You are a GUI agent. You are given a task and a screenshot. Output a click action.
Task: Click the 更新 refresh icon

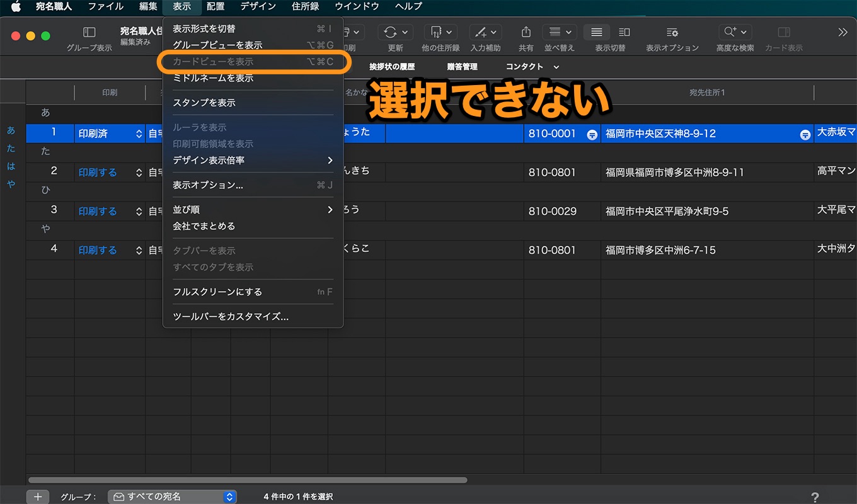390,32
